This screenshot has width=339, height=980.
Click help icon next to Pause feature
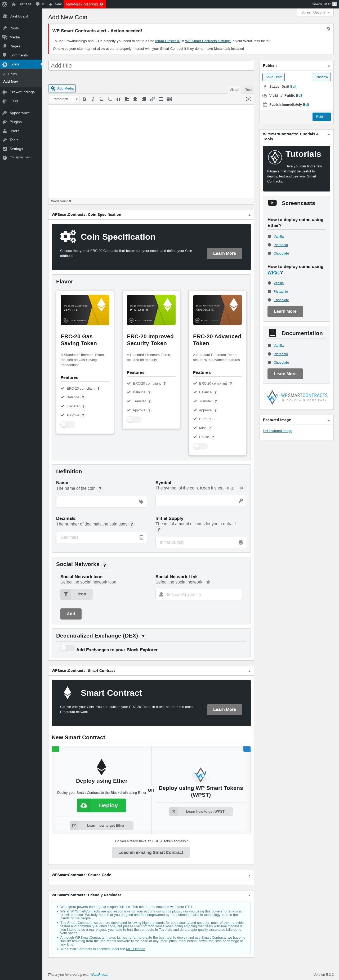[x=213, y=437]
